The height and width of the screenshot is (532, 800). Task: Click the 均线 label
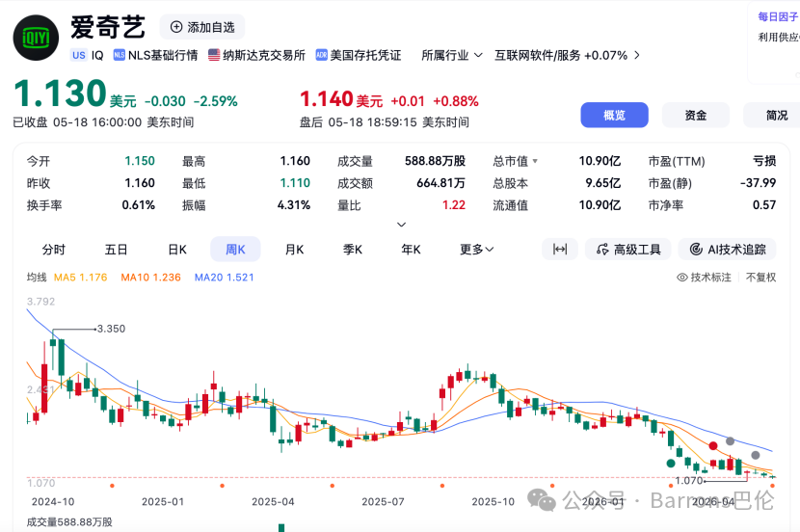coord(37,278)
